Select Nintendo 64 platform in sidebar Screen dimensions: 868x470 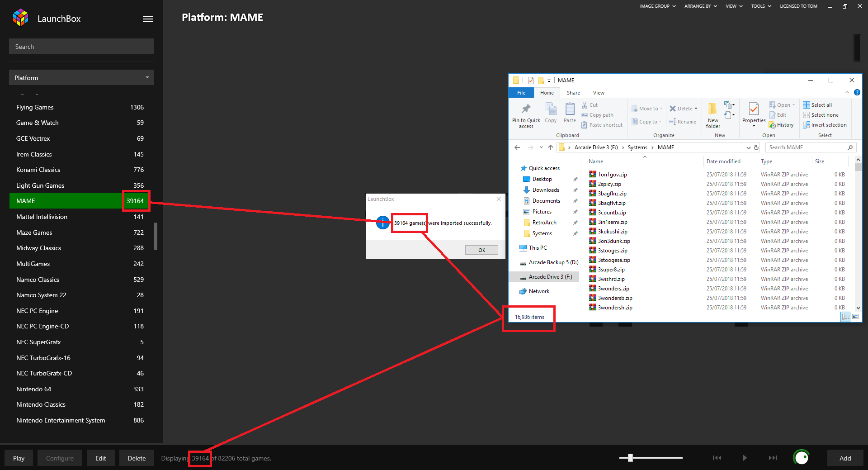coord(80,389)
